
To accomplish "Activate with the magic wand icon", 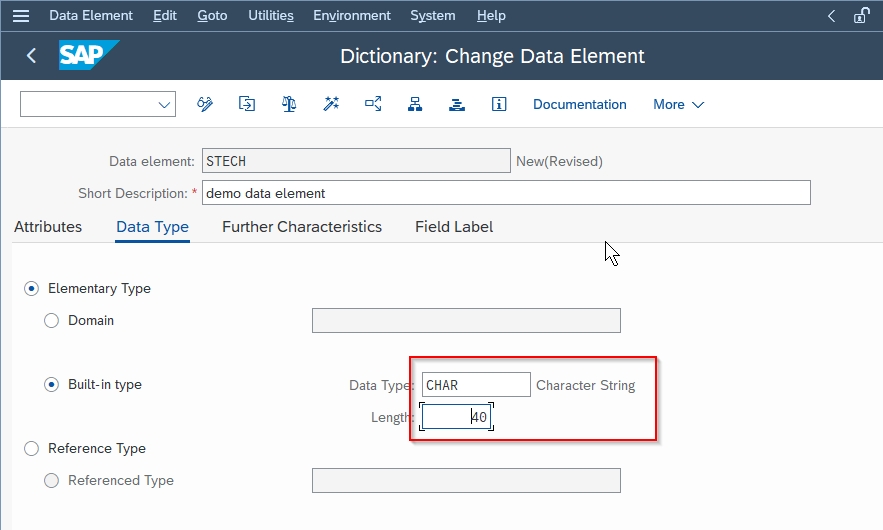I will (331, 104).
